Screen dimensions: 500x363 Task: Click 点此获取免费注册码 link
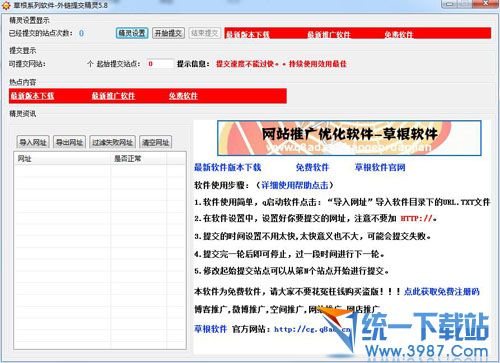[442, 292]
